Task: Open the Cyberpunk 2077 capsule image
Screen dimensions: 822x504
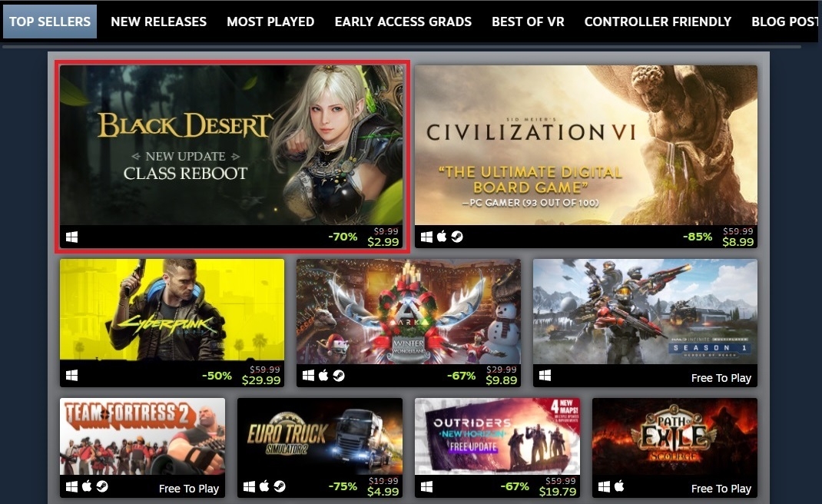Action: (172, 310)
